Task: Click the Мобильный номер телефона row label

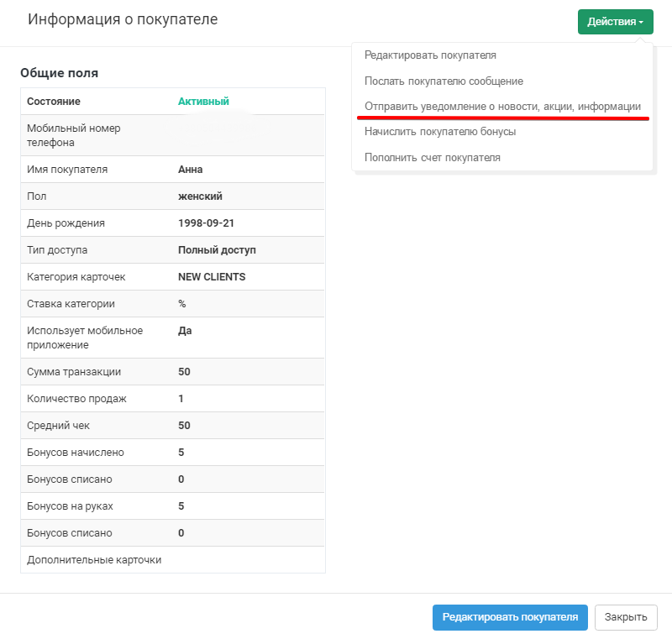Action: pos(72,135)
